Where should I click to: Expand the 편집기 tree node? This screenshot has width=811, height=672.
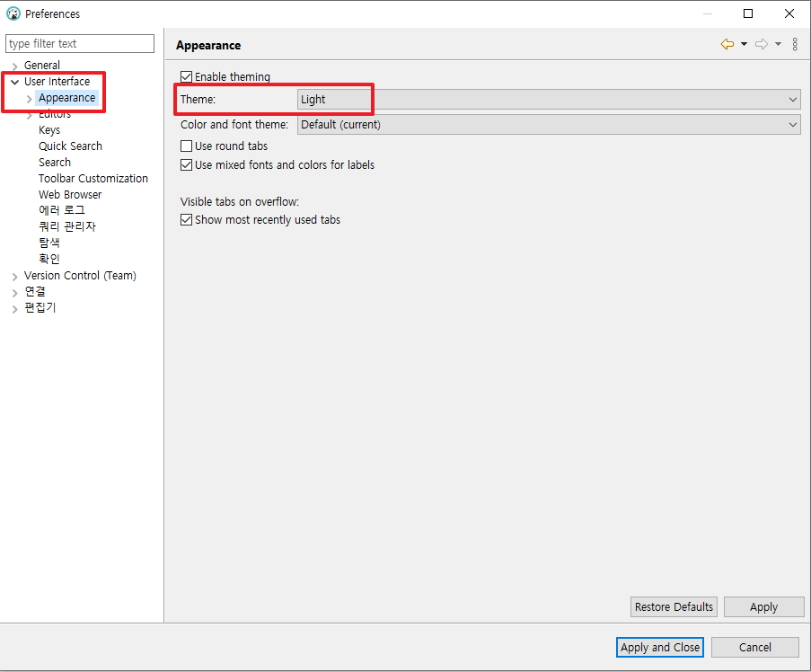click(x=14, y=308)
